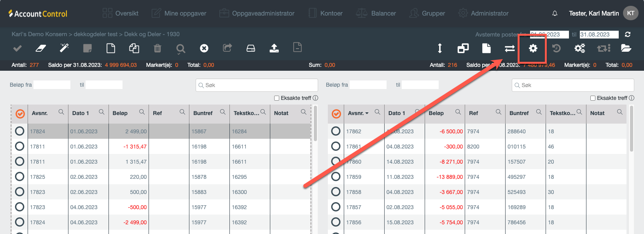Click the magic wand auto-match icon
644x234 pixels.
pyautogui.click(x=64, y=48)
